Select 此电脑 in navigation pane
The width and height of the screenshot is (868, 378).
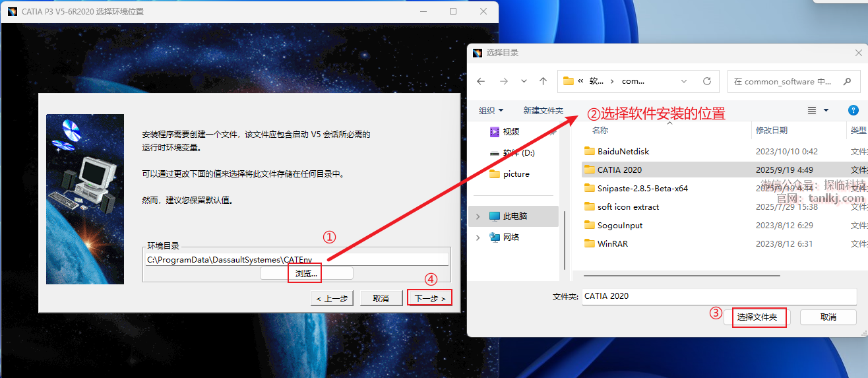click(x=515, y=216)
